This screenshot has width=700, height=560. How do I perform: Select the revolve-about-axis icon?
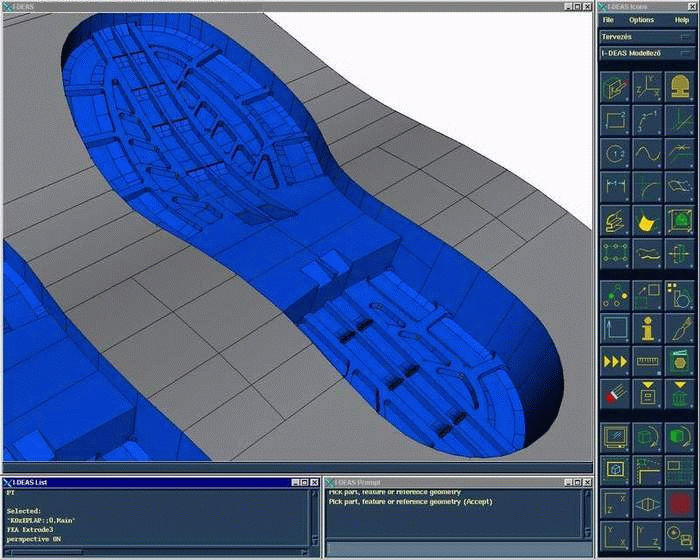tap(679, 253)
